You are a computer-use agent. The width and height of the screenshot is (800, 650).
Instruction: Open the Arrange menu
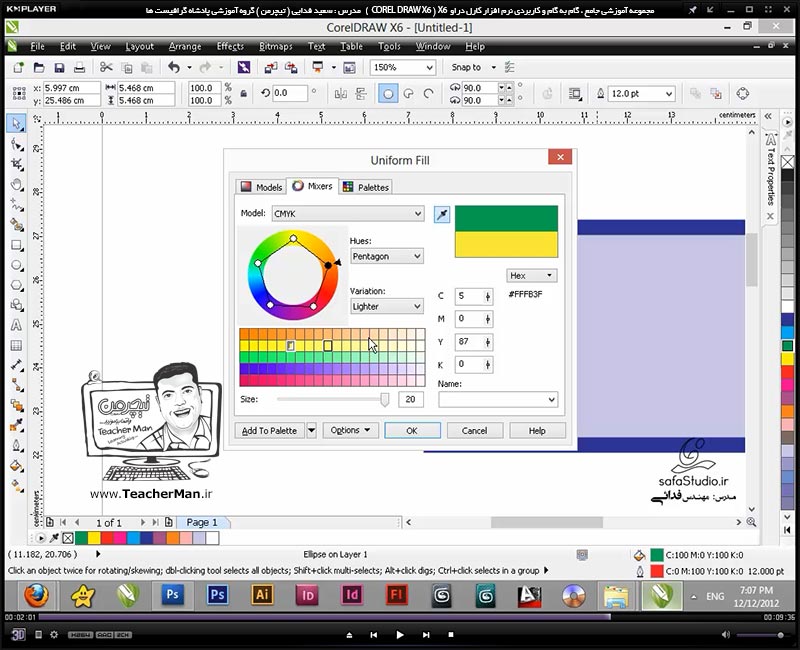(185, 46)
